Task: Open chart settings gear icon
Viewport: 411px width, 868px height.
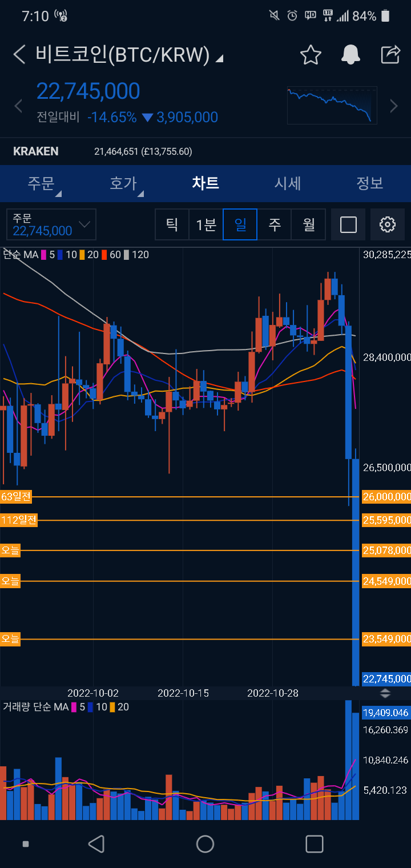Action: [388, 224]
